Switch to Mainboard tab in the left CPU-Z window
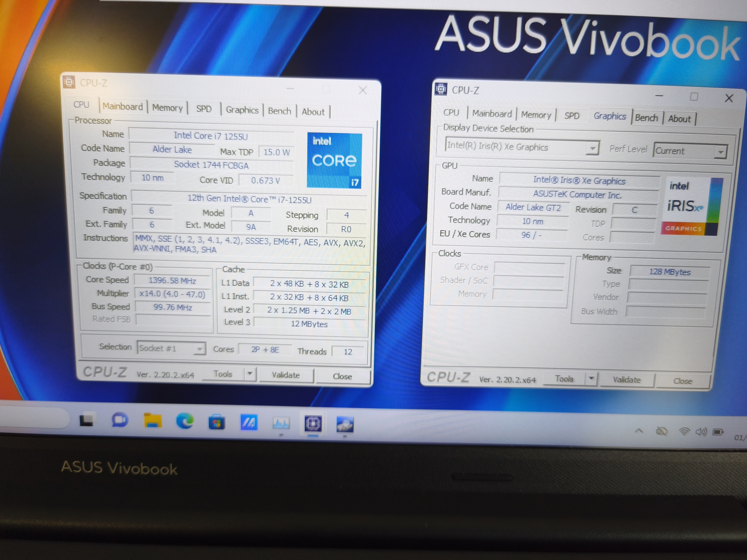Screen dimensions: 747x560 click(123, 107)
